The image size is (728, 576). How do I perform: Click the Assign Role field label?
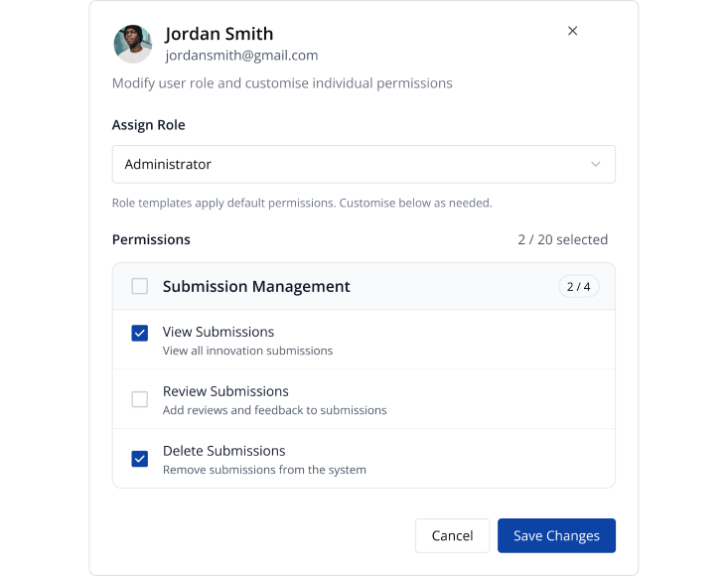[x=148, y=125]
